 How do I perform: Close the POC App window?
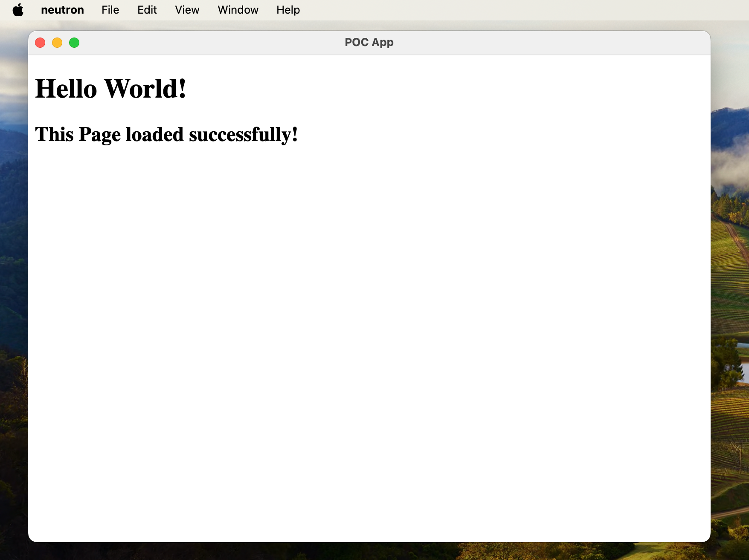pyautogui.click(x=40, y=43)
